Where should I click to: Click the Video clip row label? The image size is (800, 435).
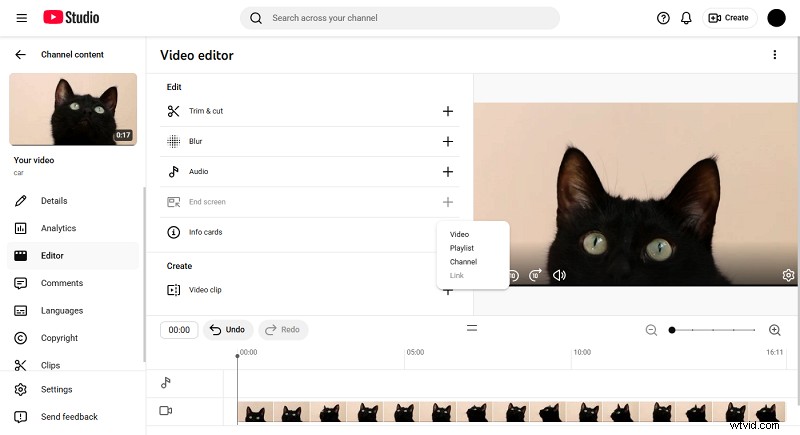pos(205,290)
